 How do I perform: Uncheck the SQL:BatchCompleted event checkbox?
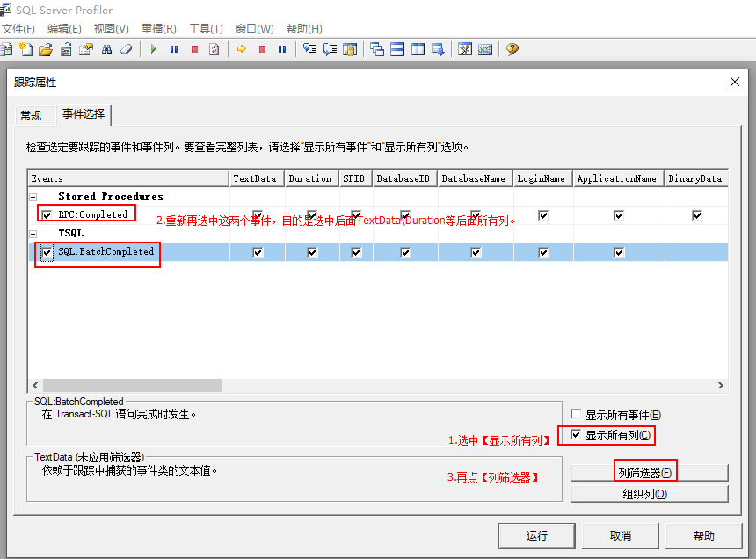tap(47, 252)
